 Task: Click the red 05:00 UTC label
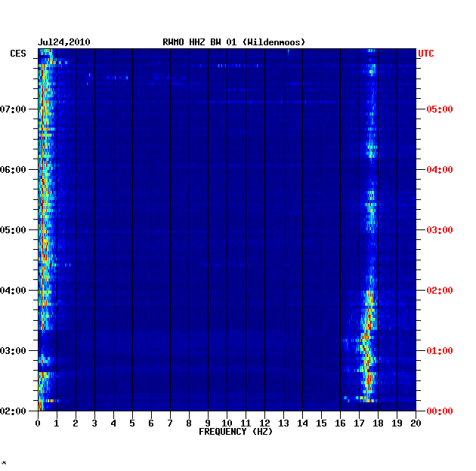pyautogui.click(x=440, y=109)
